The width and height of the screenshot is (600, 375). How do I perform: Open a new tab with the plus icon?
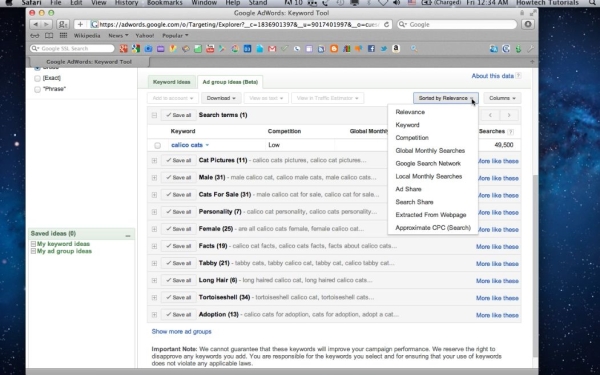click(x=532, y=62)
